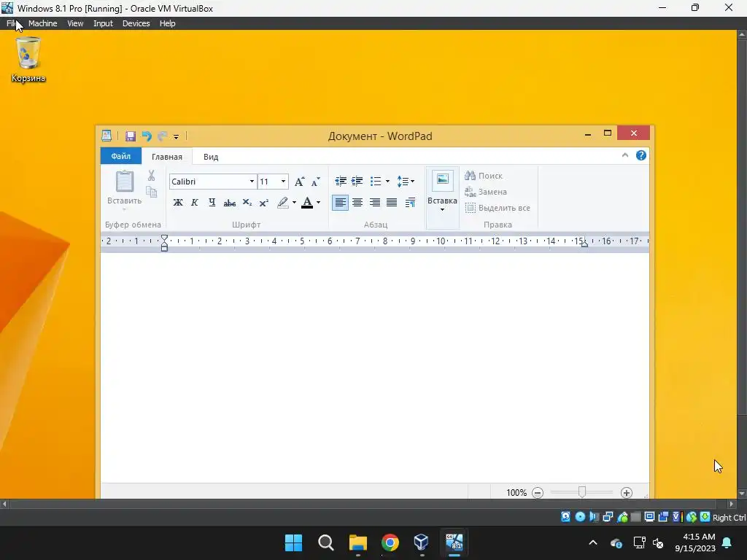Open the Файл menu tab
747x560 pixels.
pos(121,156)
